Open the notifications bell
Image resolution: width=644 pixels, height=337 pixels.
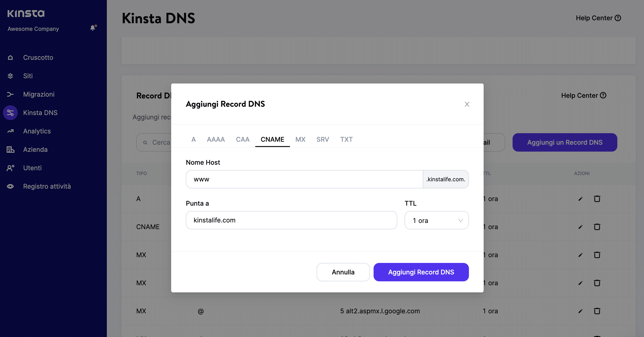[x=93, y=28]
